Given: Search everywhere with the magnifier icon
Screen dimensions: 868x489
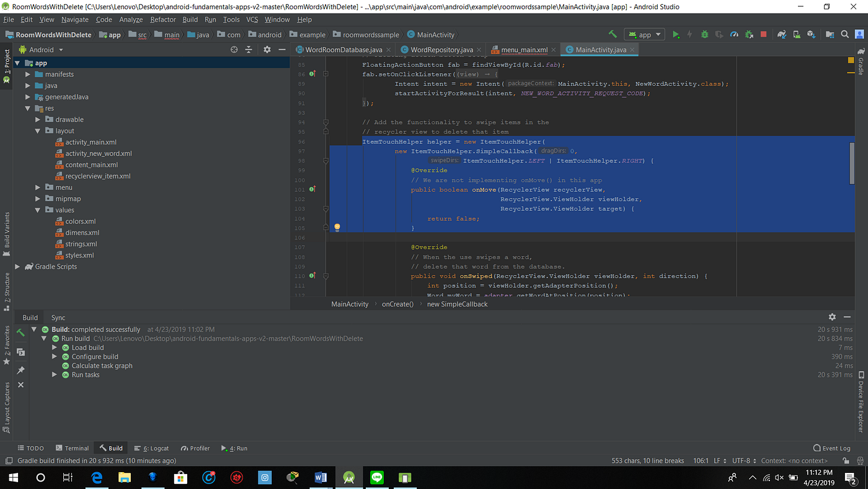Looking at the screenshot, I should [x=844, y=34].
